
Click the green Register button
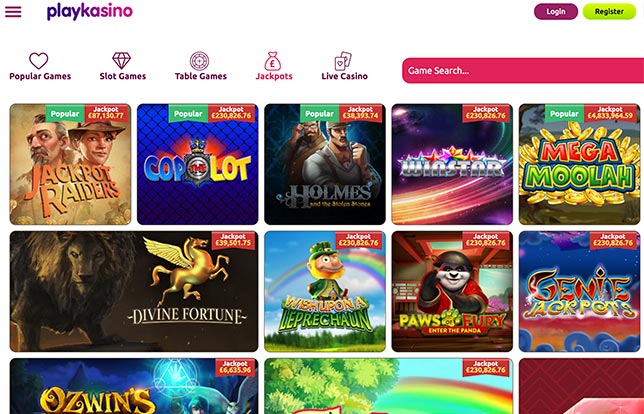pyautogui.click(x=609, y=12)
